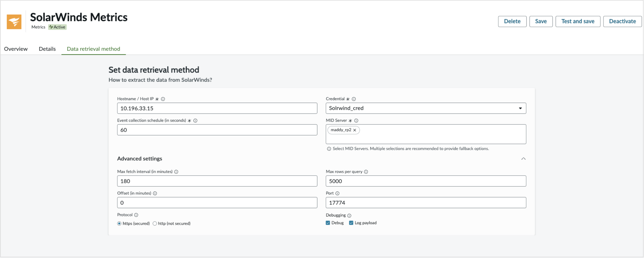Click the Port field showing 17774
This screenshot has width=644, height=258.
coord(426,203)
